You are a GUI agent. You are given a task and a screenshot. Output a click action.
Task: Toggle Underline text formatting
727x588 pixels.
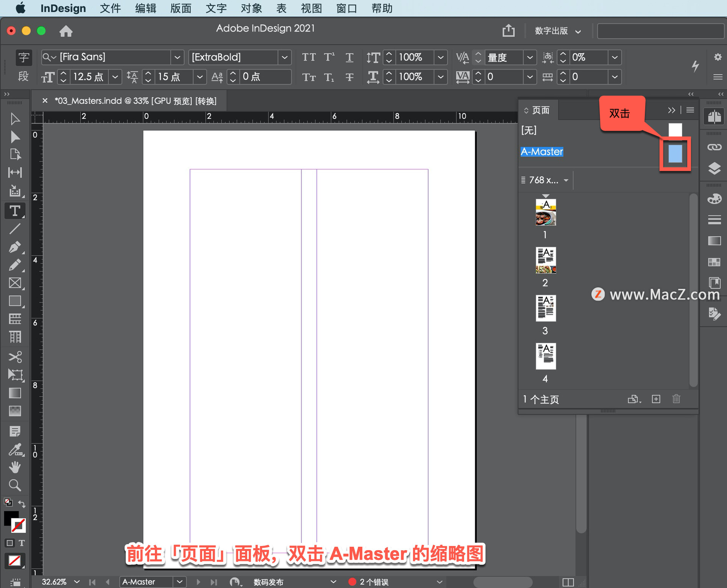349,57
